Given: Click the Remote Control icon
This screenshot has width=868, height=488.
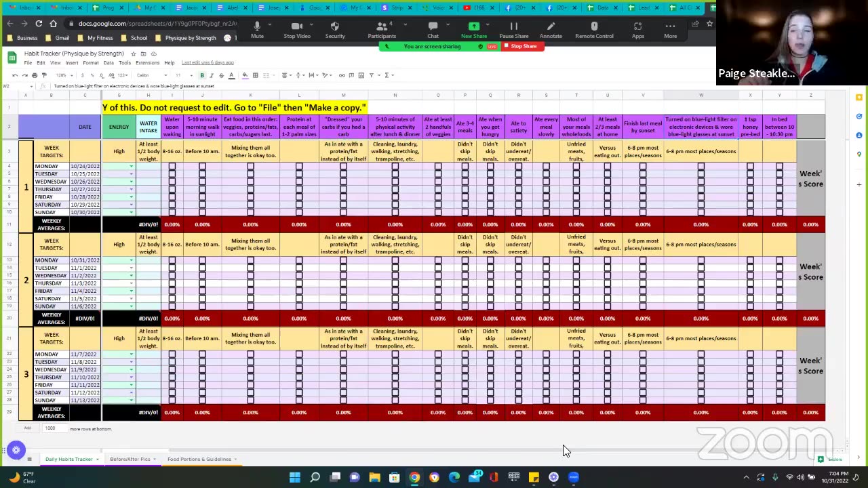Looking at the screenshot, I should tap(594, 26).
